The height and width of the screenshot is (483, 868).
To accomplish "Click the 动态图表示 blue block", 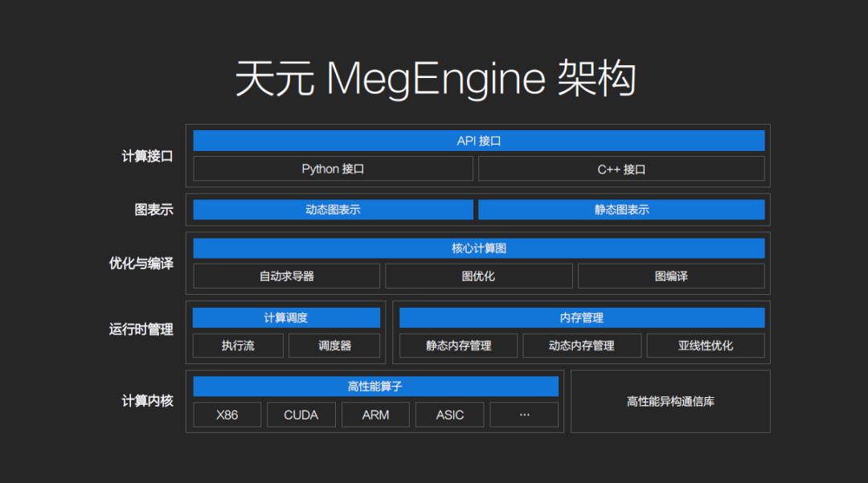I will (333, 210).
